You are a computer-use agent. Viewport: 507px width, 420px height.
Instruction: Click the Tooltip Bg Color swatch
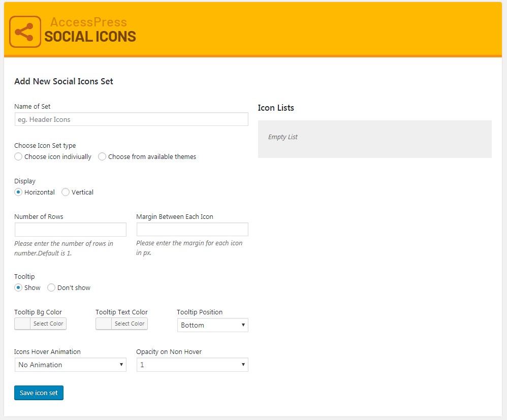(x=22, y=324)
